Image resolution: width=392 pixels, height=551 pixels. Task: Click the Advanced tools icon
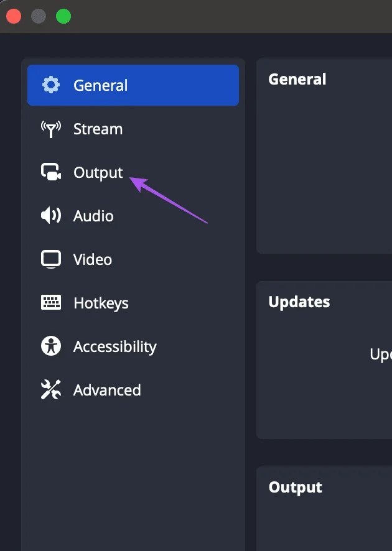pyautogui.click(x=51, y=389)
